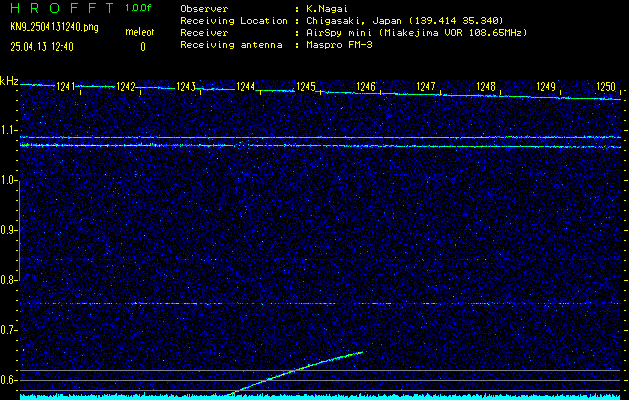Click time marker 1241
The image size is (629, 400).
coord(65,86)
